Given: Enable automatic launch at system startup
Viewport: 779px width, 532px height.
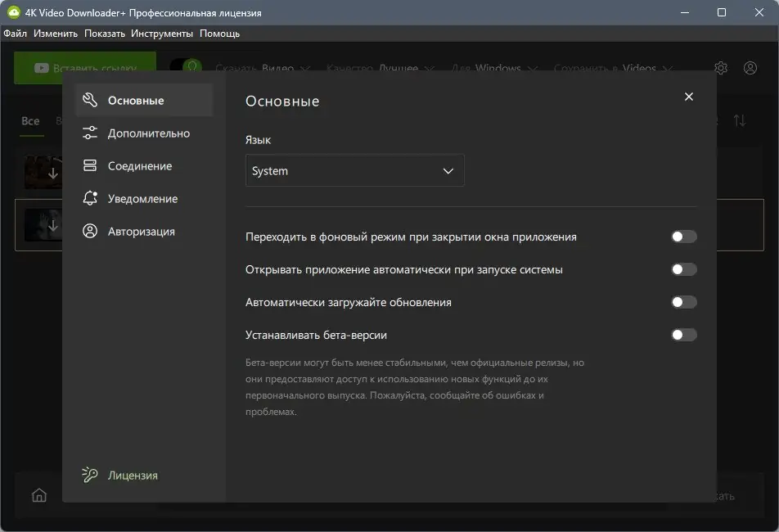Looking at the screenshot, I should pos(684,268).
